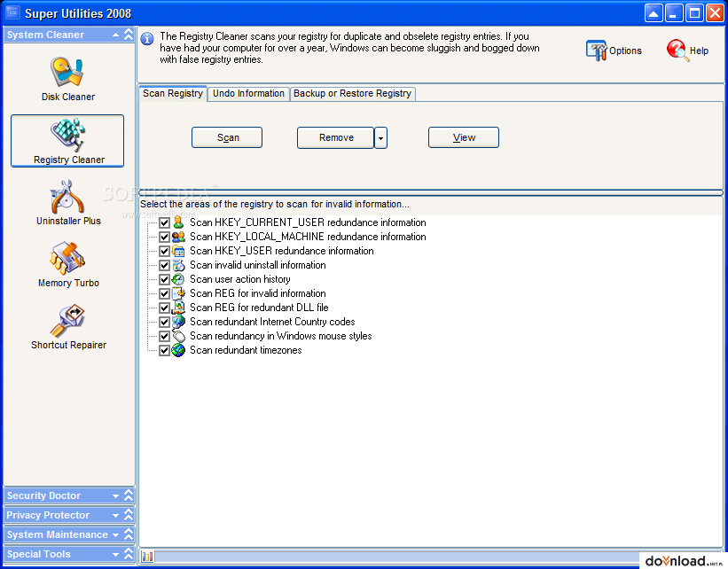
Task: Open the Shortcut Repairer tool
Action: tap(68, 327)
